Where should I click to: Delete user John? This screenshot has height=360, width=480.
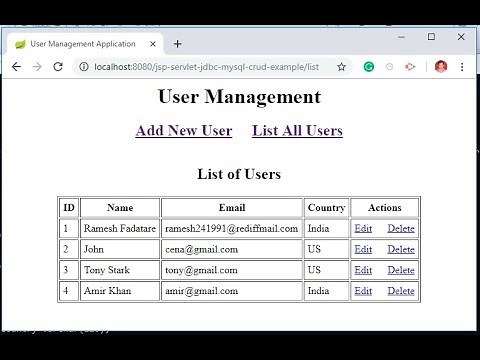tap(401, 249)
